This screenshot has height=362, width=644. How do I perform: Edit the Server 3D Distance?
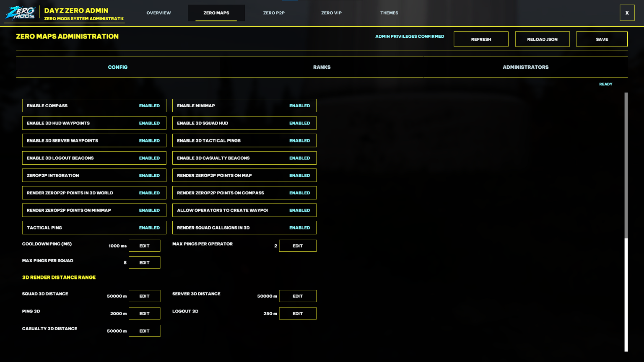coord(298,296)
